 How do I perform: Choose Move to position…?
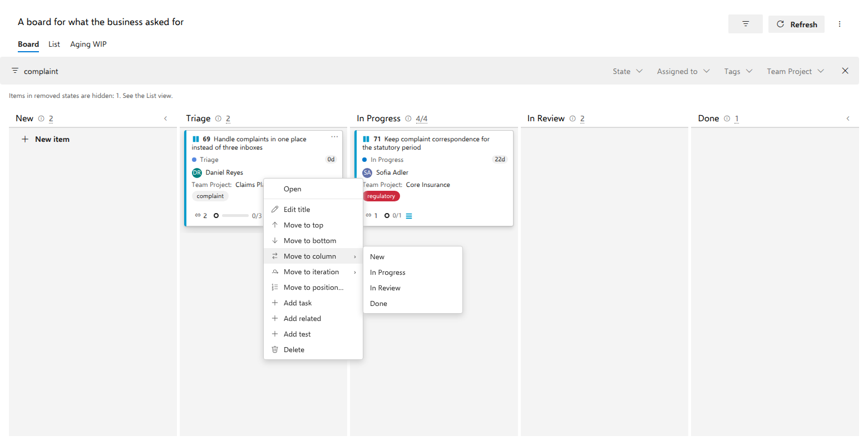coord(313,287)
